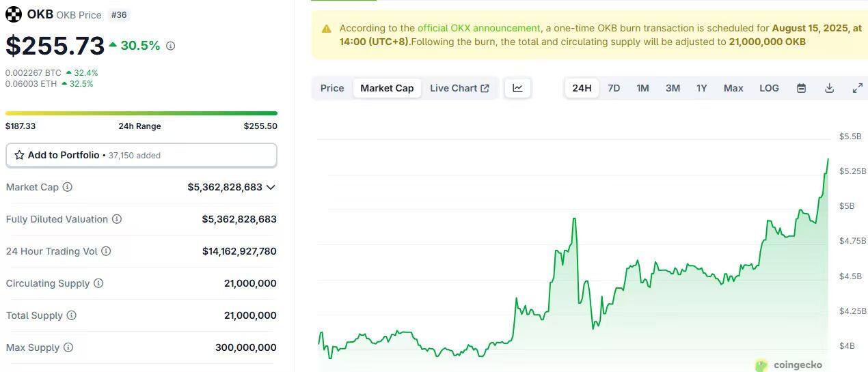868x372 pixels.
Task: Click the 24 Hour Trading Vol value $14,162,927,780
Action: (x=239, y=251)
